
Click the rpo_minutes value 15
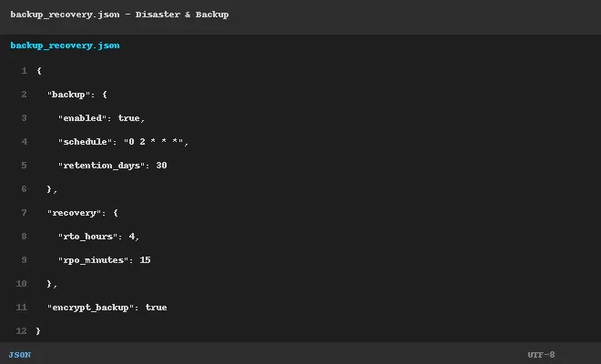click(x=145, y=260)
